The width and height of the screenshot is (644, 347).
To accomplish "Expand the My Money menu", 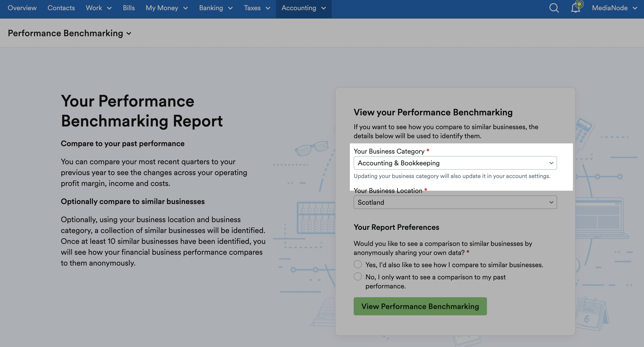I will tap(167, 8).
